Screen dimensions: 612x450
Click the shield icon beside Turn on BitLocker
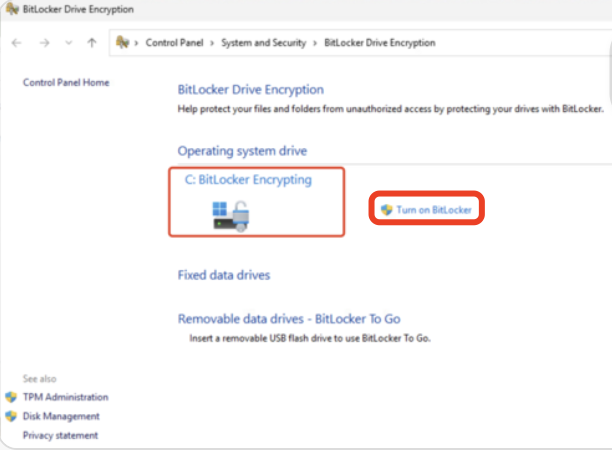[x=386, y=210]
